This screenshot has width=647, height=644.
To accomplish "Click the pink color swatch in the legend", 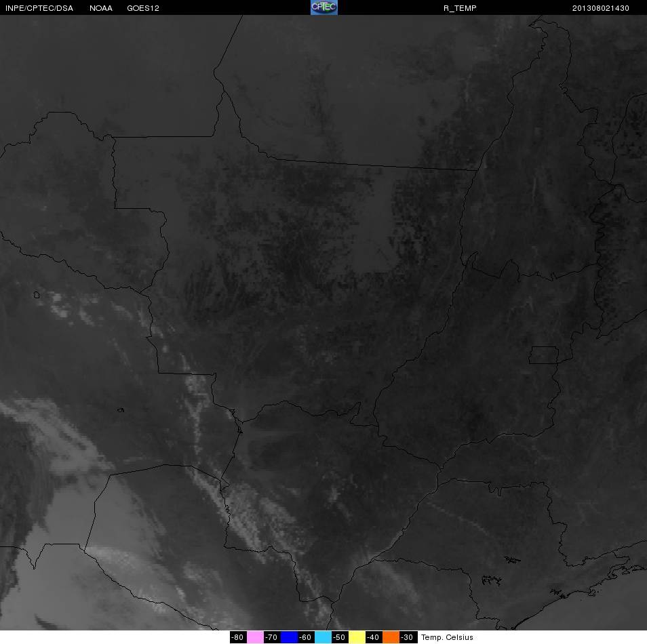I will click(256, 637).
